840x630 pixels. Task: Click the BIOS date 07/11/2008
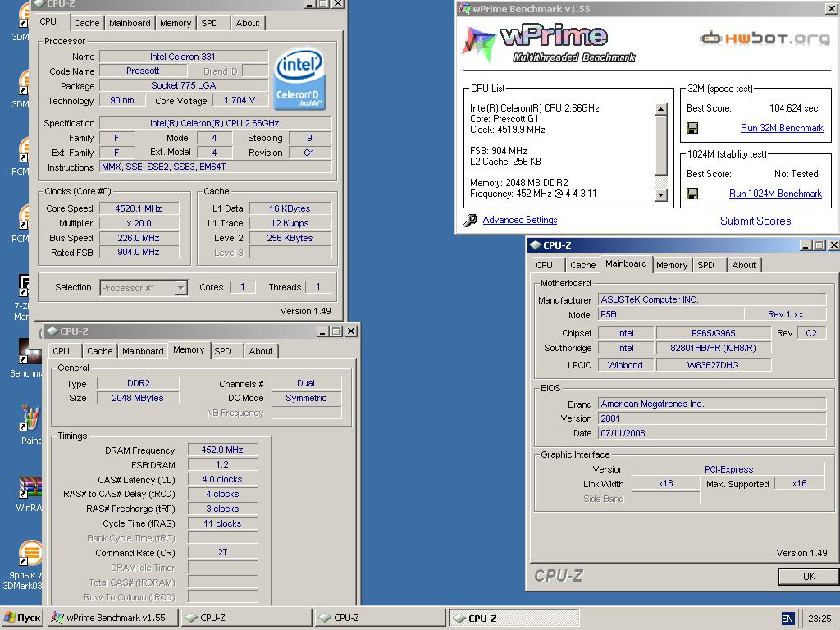(712, 433)
